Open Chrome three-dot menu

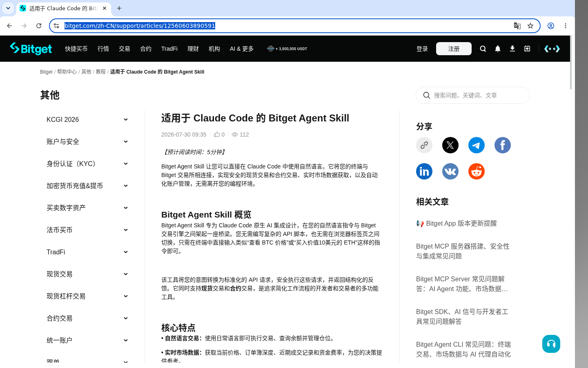[566, 26]
